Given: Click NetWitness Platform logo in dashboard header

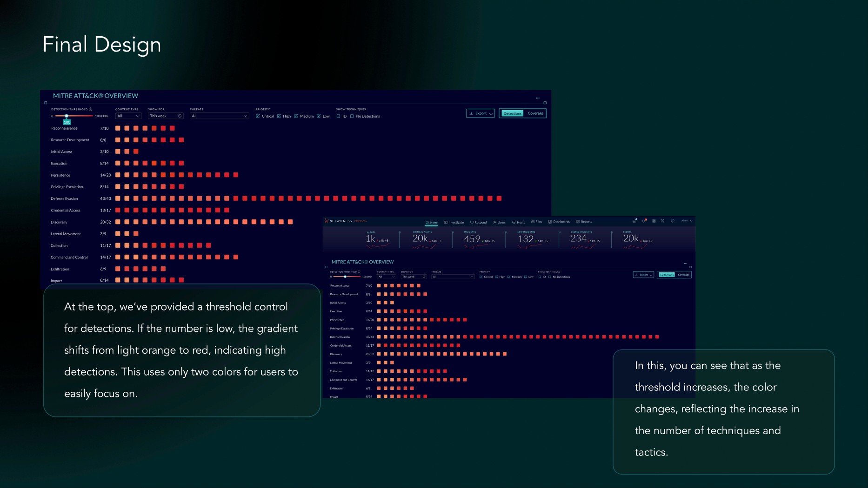Looking at the screenshot, I should pyautogui.click(x=346, y=221).
